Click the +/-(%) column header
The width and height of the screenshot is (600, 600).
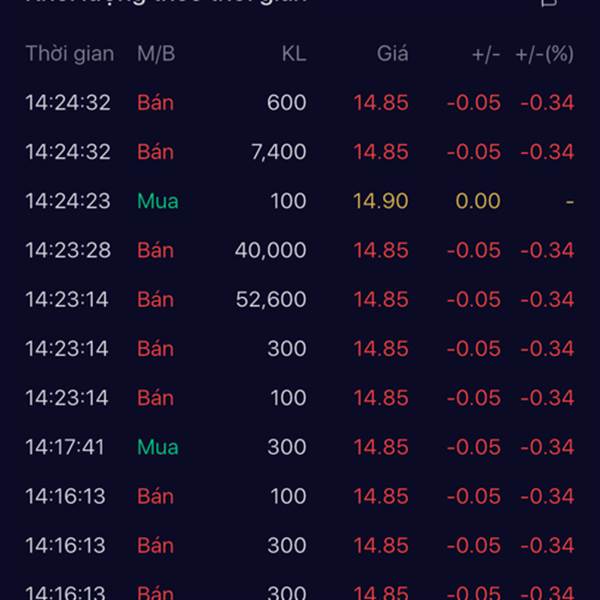pos(544,54)
